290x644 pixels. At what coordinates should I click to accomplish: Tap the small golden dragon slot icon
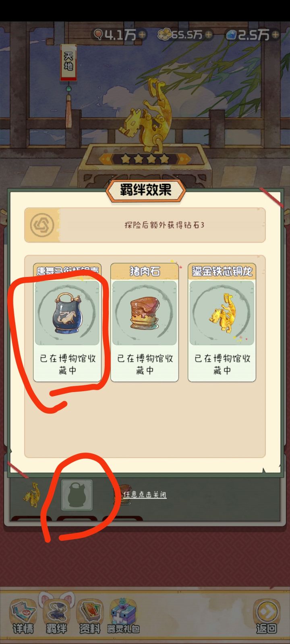click(x=32, y=494)
